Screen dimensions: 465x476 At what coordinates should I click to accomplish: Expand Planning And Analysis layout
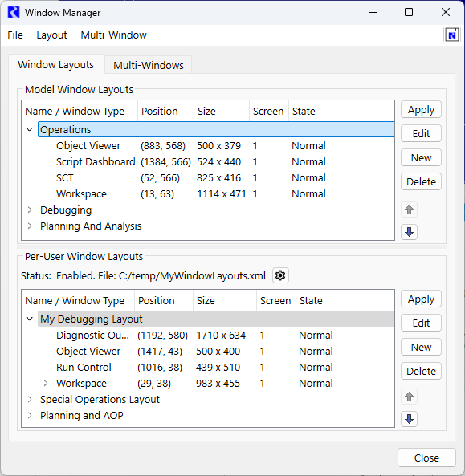coord(30,226)
